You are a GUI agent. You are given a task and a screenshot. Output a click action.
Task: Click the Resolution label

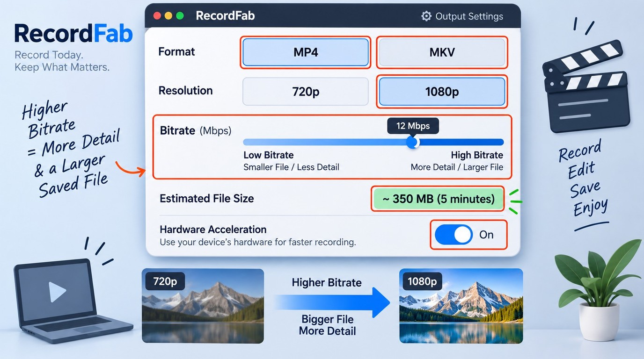[x=185, y=91]
